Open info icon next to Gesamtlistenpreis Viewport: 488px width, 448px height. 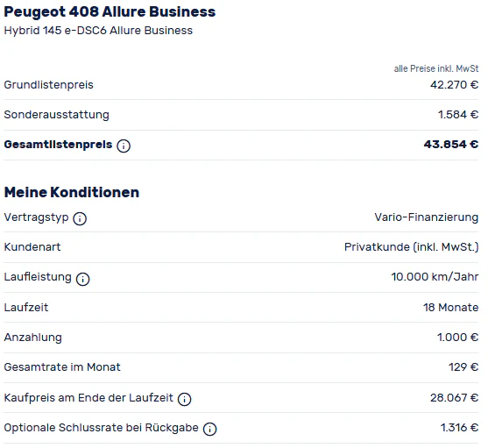pyautogui.click(x=124, y=146)
